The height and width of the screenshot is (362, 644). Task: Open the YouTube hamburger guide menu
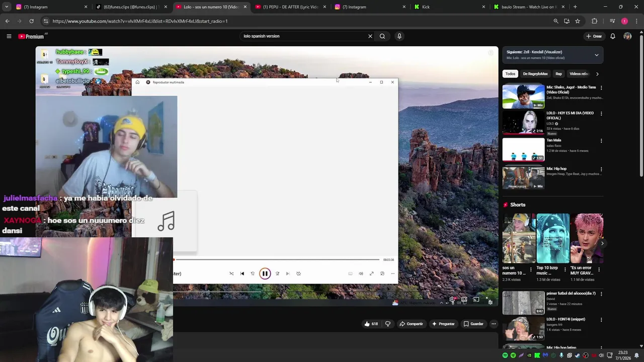pyautogui.click(x=9, y=36)
